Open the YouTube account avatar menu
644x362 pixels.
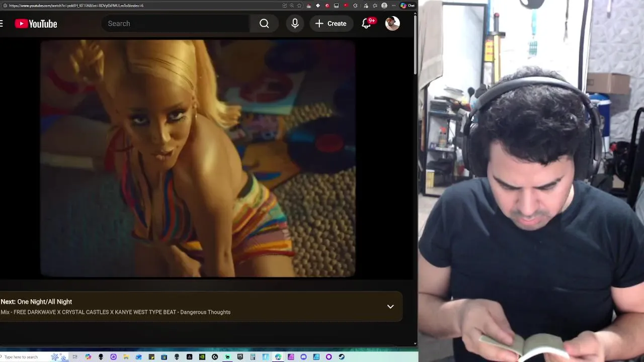[392, 24]
